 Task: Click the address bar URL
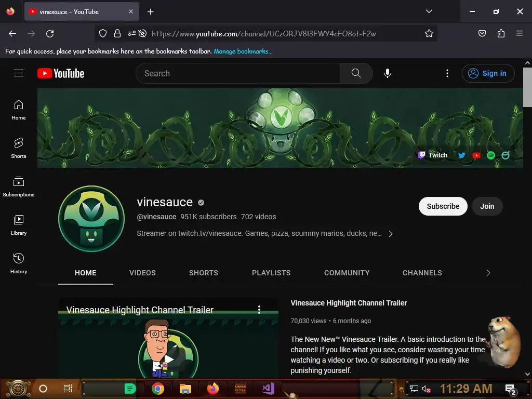click(x=263, y=34)
